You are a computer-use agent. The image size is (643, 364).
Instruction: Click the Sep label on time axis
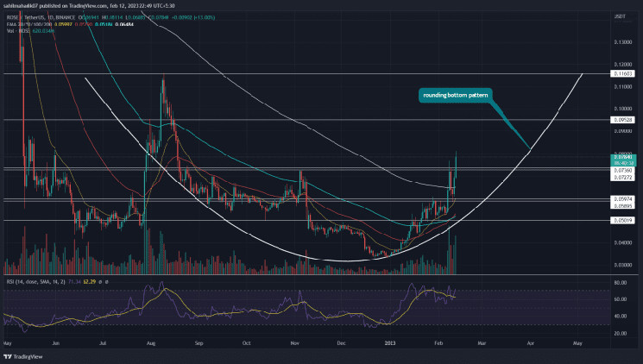pyautogui.click(x=199, y=343)
